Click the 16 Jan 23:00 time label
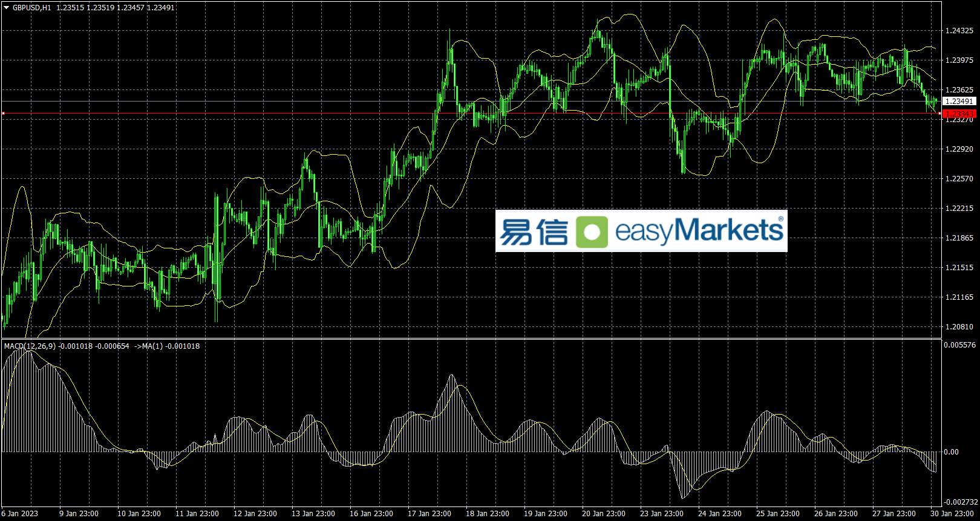This screenshot has width=980, height=521. click(371, 514)
